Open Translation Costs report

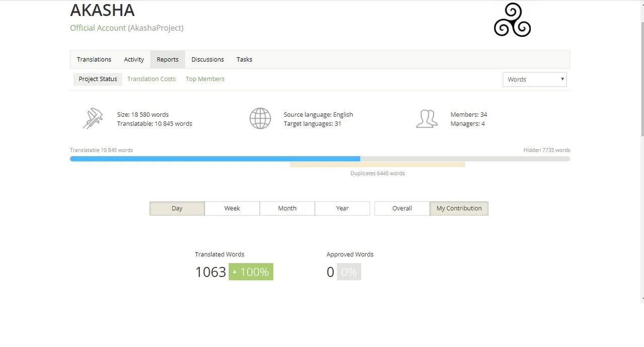[151, 79]
